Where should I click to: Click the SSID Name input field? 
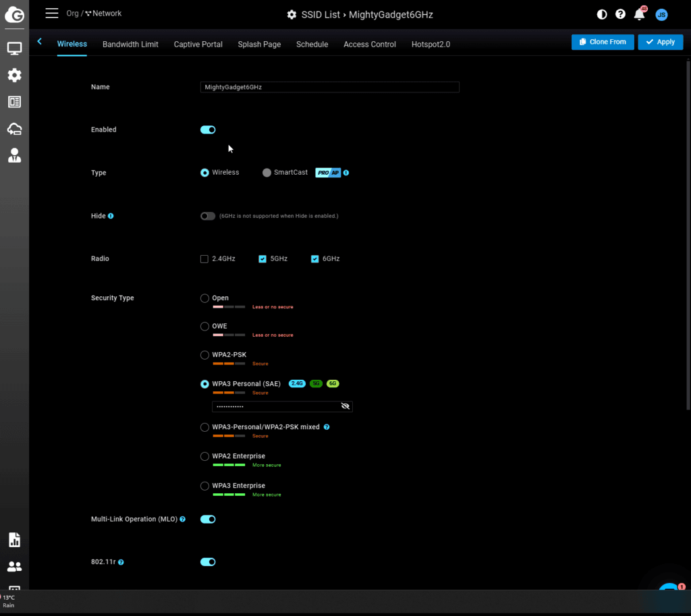(x=329, y=87)
